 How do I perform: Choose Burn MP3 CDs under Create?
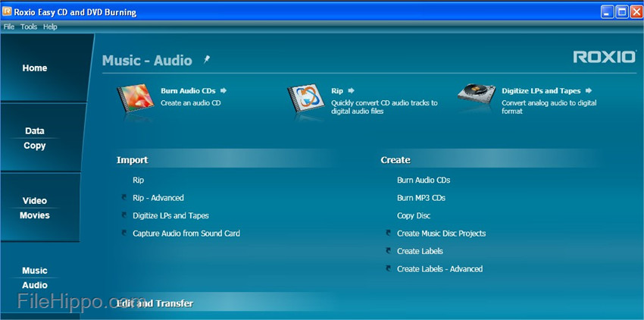tap(420, 198)
